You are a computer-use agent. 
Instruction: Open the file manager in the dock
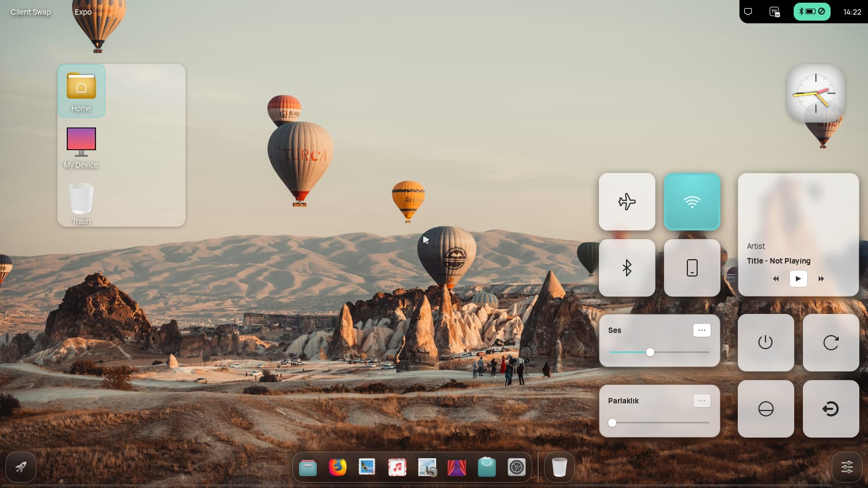pyautogui.click(x=308, y=467)
